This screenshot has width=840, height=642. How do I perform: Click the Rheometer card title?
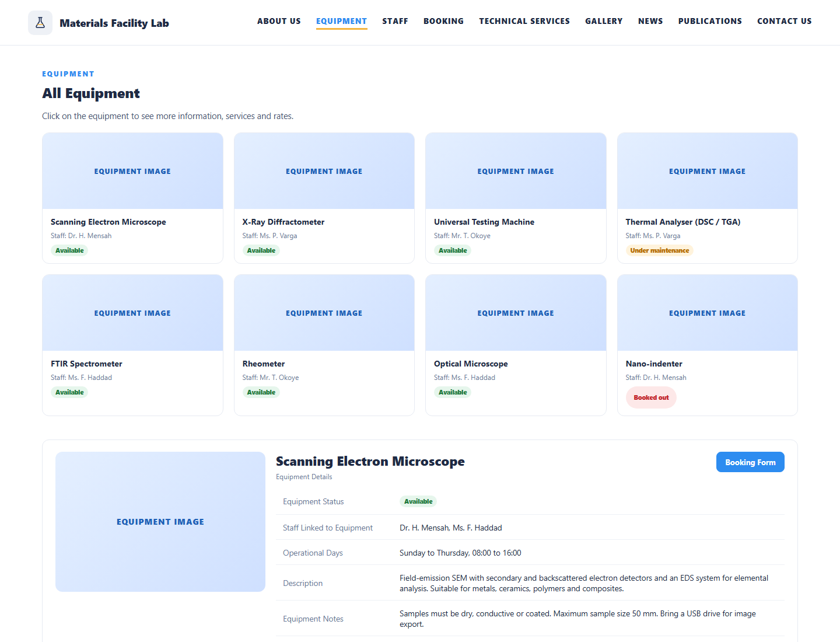264,364
